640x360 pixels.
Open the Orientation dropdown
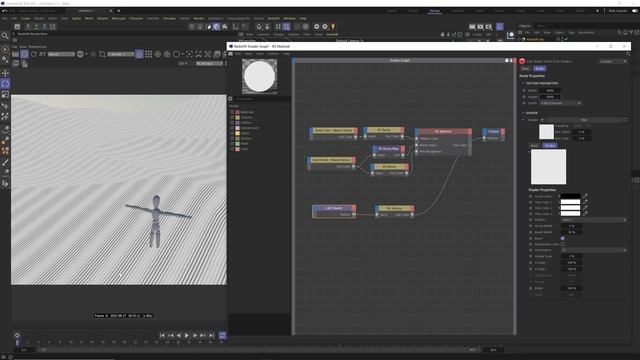[593, 250]
